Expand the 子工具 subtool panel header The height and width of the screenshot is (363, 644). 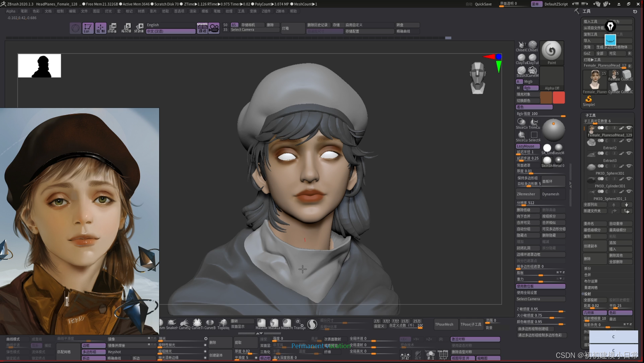pos(591,115)
